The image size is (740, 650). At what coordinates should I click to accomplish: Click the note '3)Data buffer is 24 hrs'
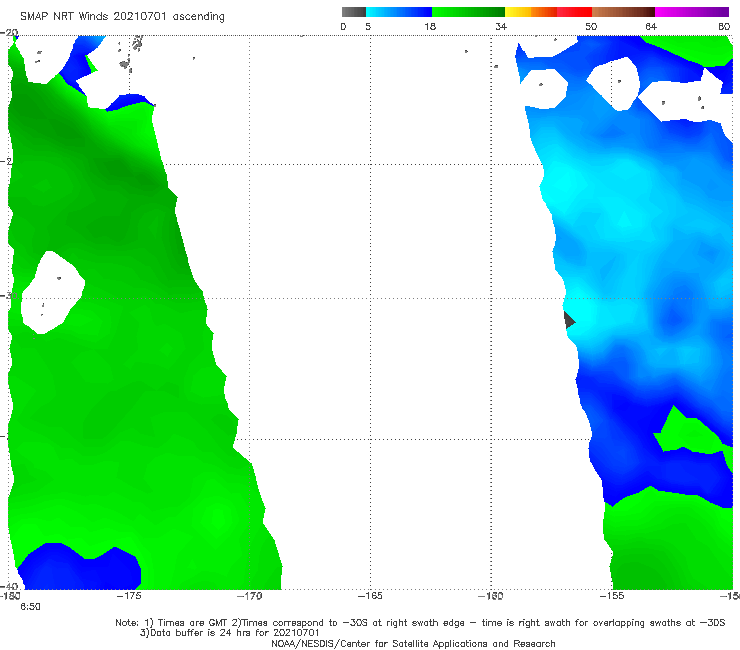[x=229, y=633]
